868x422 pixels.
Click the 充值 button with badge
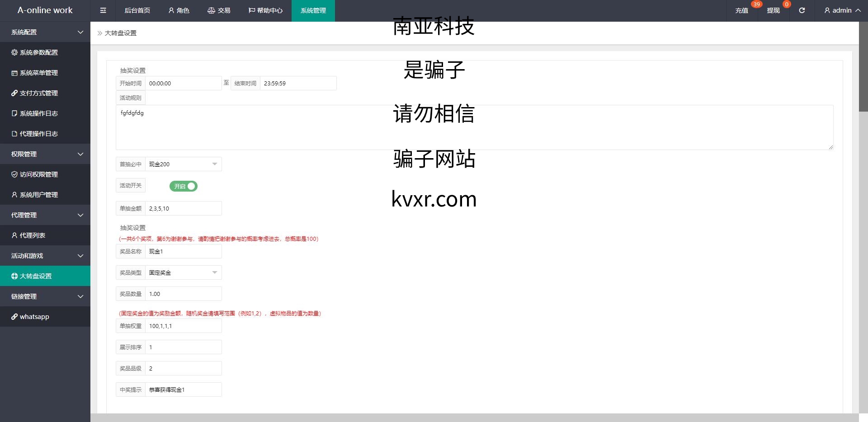click(x=741, y=10)
